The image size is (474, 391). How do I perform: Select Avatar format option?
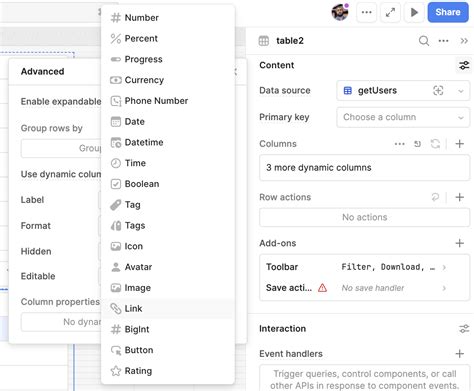pyautogui.click(x=168, y=267)
